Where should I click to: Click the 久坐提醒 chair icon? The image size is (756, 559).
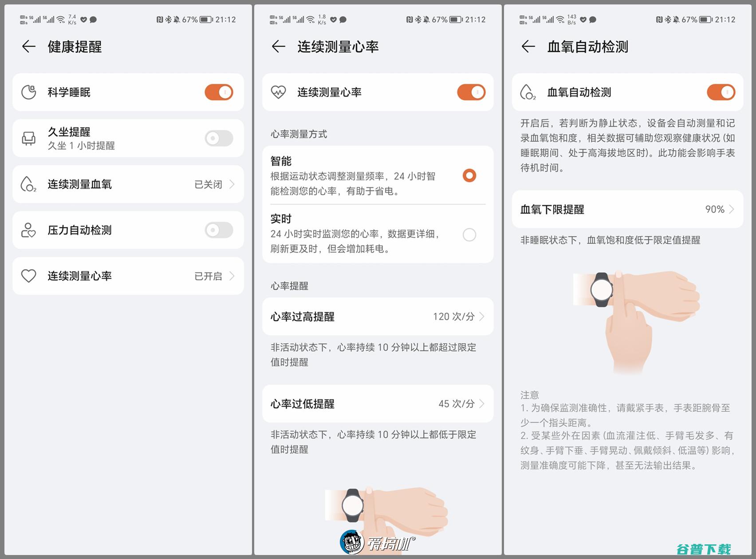[28, 138]
